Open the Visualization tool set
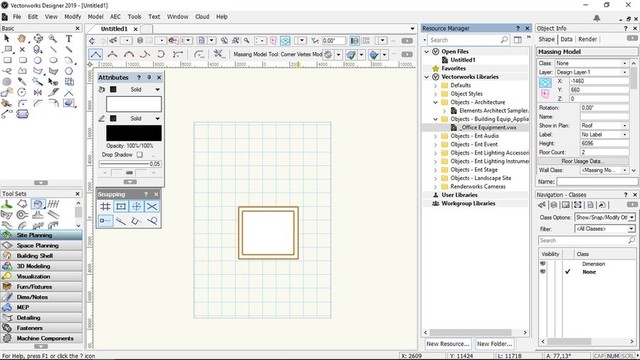 [41, 276]
